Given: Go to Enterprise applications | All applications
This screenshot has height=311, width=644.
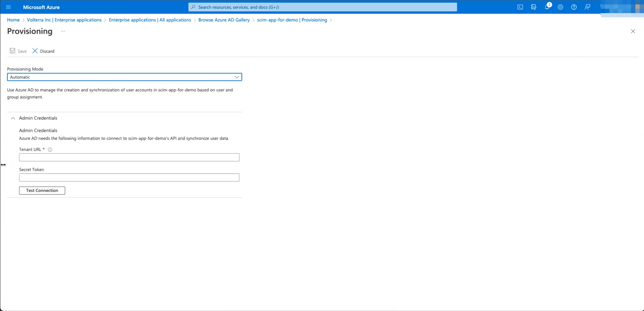Looking at the screenshot, I should [x=149, y=20].
